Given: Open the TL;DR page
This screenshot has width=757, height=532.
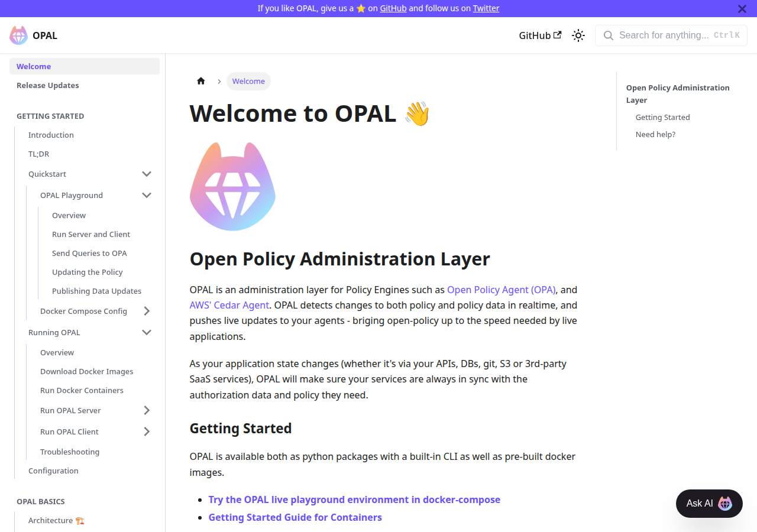Looking at the screenshot, I should click(90, 154).
